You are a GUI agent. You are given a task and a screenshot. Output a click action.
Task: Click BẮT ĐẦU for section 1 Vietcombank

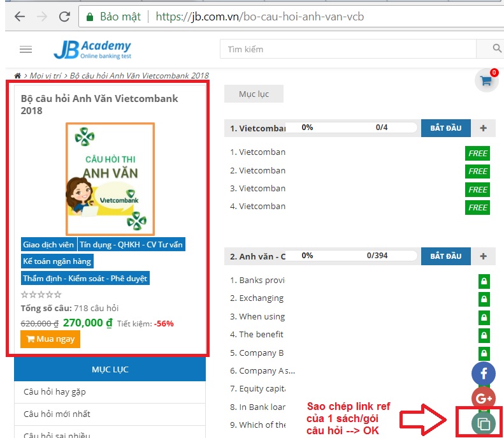point(446,128)
